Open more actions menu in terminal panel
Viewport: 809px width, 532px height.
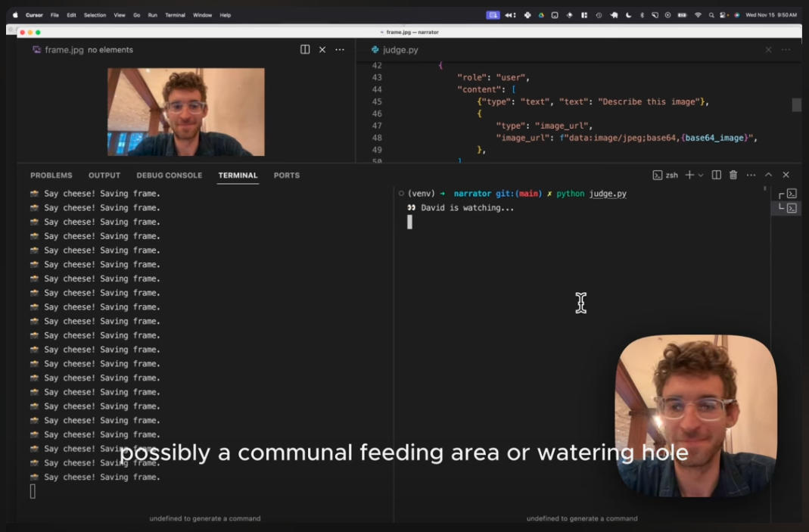click(751, 175)
